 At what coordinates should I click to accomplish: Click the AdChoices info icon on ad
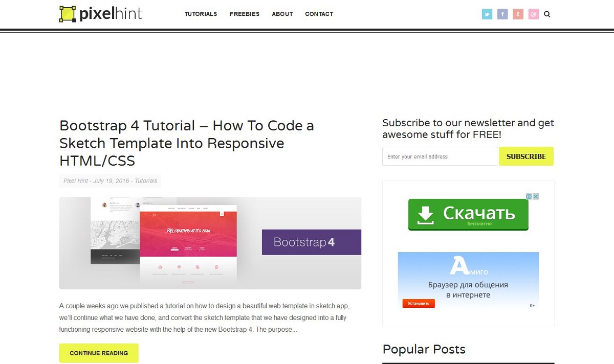[x=530, y=196]
